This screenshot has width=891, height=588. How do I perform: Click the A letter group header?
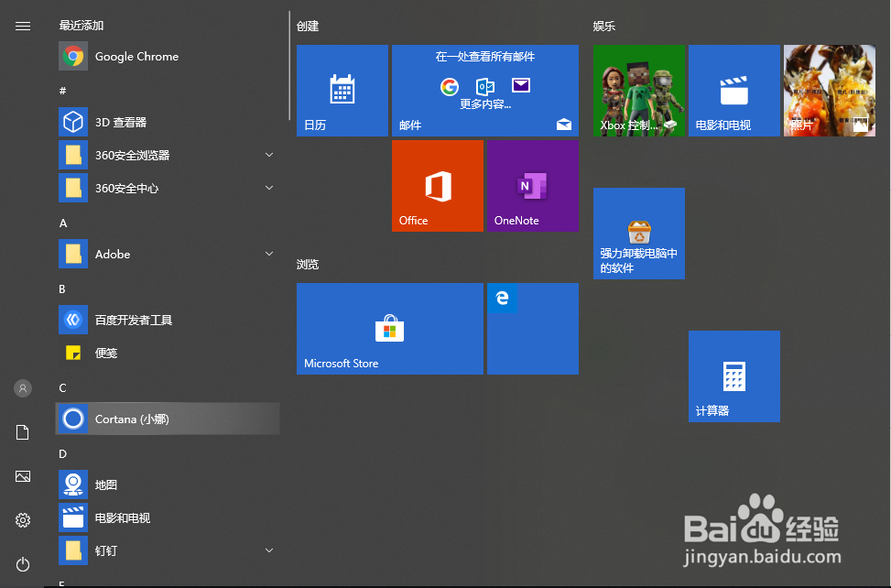coord(63,223)
